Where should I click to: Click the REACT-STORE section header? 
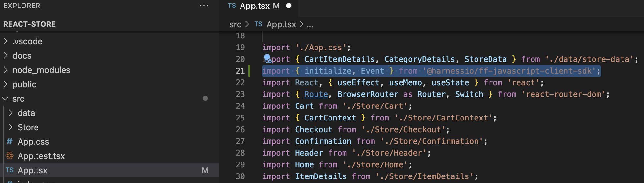pyautogui.click(x=30, y=24)
